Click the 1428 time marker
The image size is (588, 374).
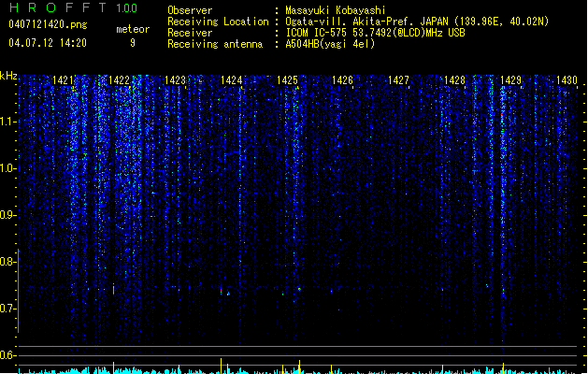pos(454,80)
